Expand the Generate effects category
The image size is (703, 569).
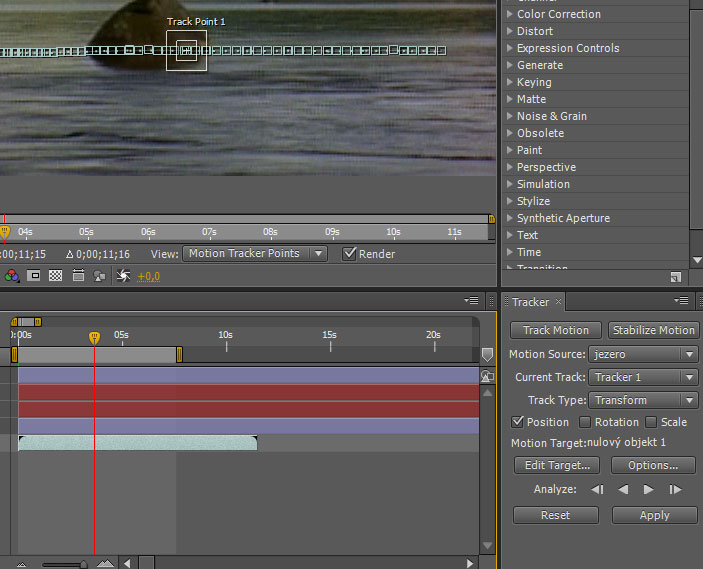tap(509, 65)
